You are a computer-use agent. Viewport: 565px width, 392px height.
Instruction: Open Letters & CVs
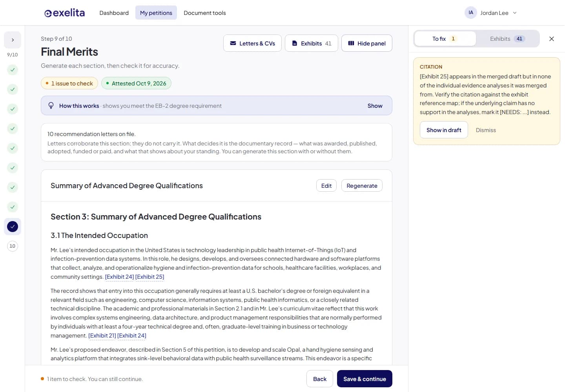[x=252, y=44]
